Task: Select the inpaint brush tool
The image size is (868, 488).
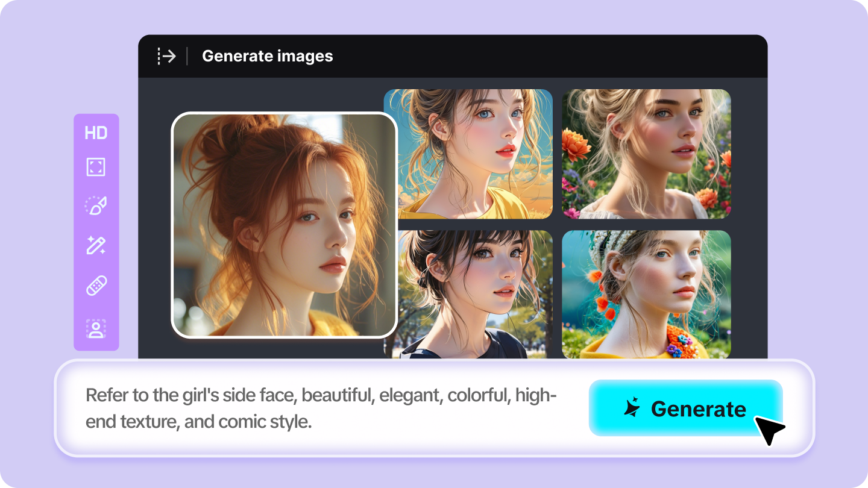Action: (x=96, y=205)
